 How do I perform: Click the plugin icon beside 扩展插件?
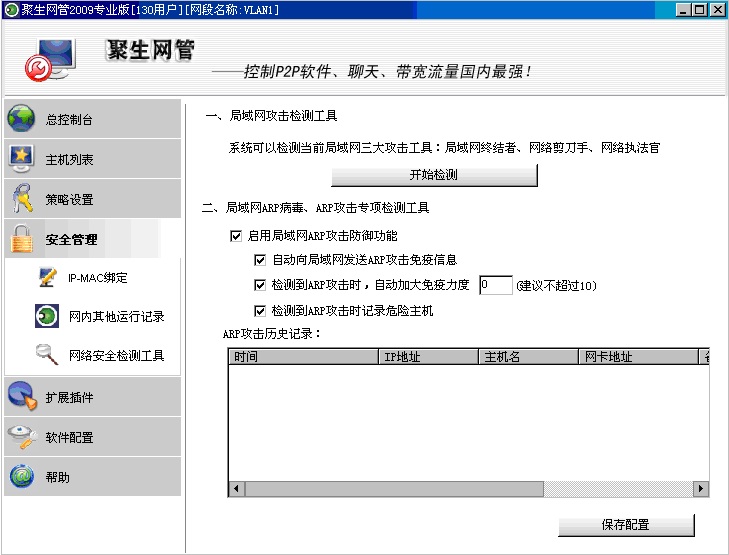click(x=22, y=396)
